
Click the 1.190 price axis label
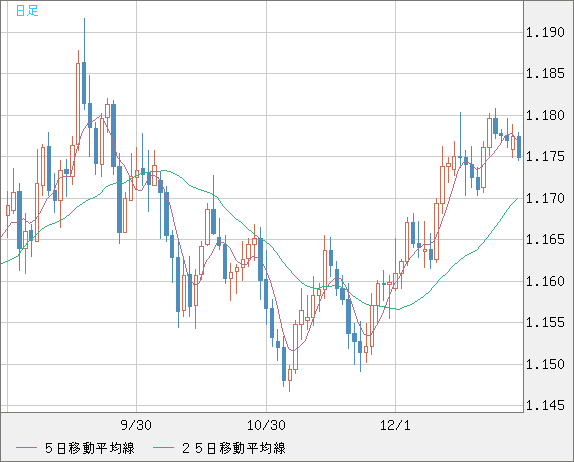[x=545, y=33]
